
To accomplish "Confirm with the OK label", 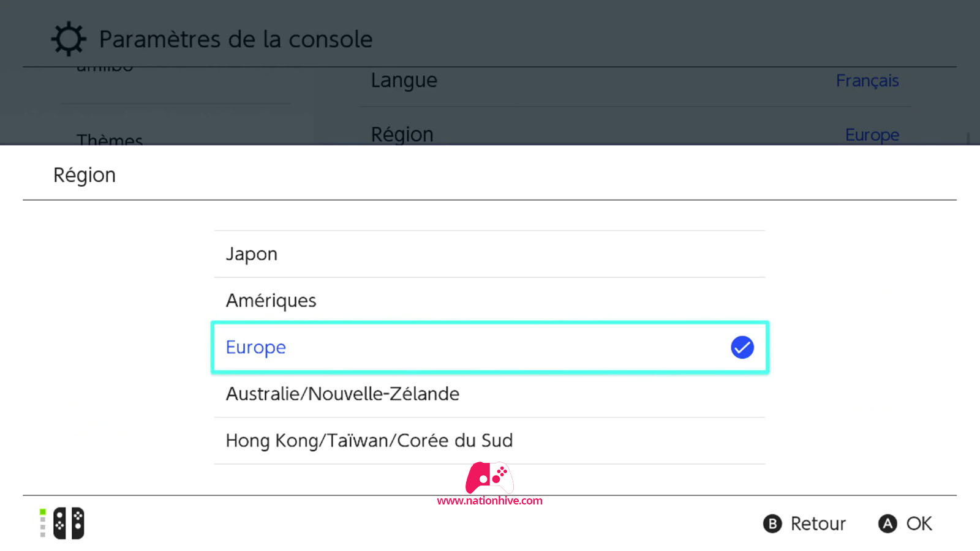I will tap(919, 523).
